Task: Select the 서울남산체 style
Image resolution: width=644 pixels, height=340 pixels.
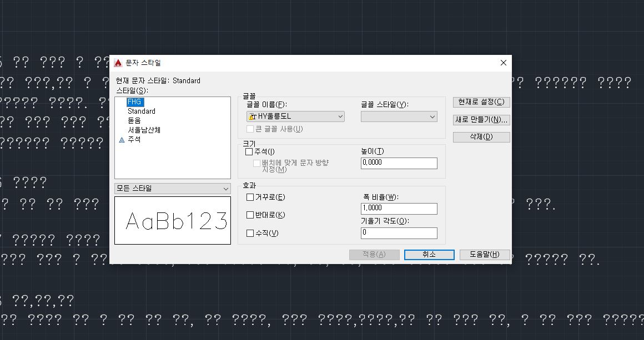Action: coord(145,130)
